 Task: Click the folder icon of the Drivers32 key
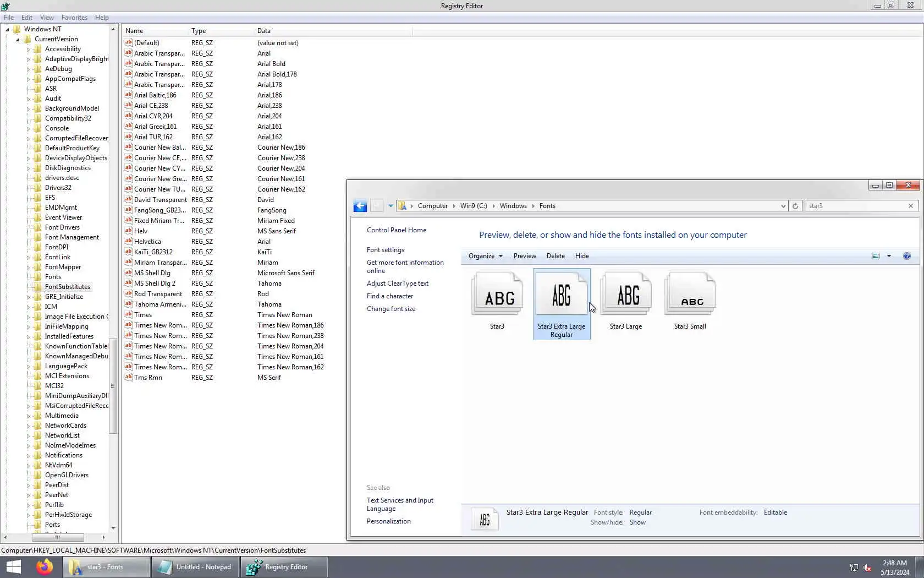coord(37,188)
